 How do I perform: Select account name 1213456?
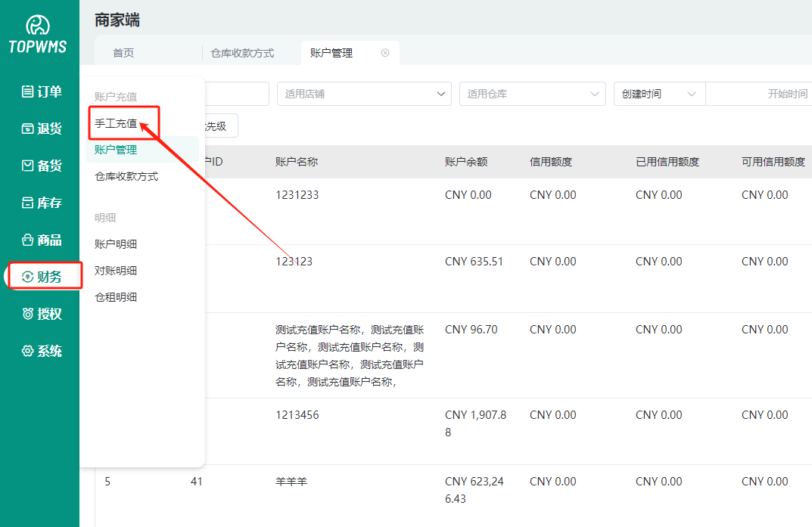click(297, 415)
